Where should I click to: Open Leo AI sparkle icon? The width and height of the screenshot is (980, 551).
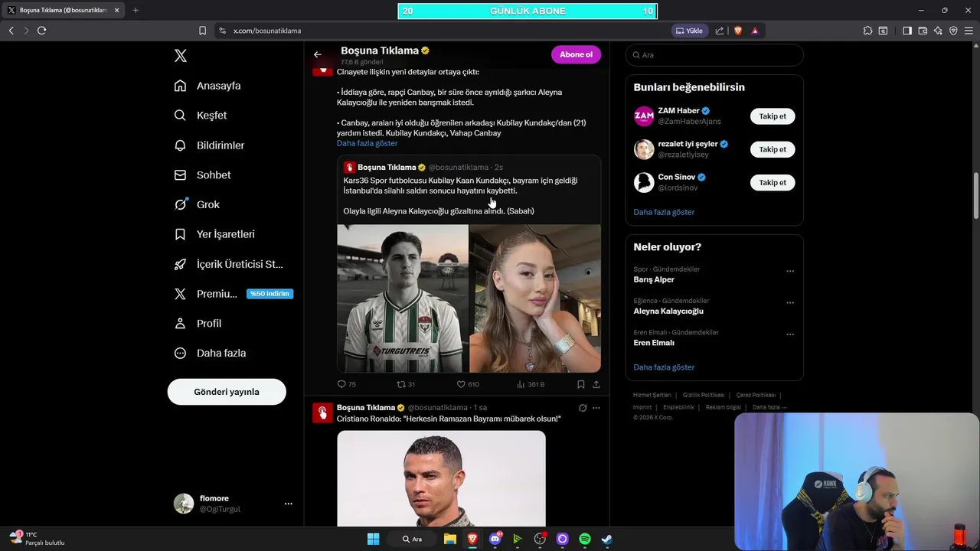(938, 31)
